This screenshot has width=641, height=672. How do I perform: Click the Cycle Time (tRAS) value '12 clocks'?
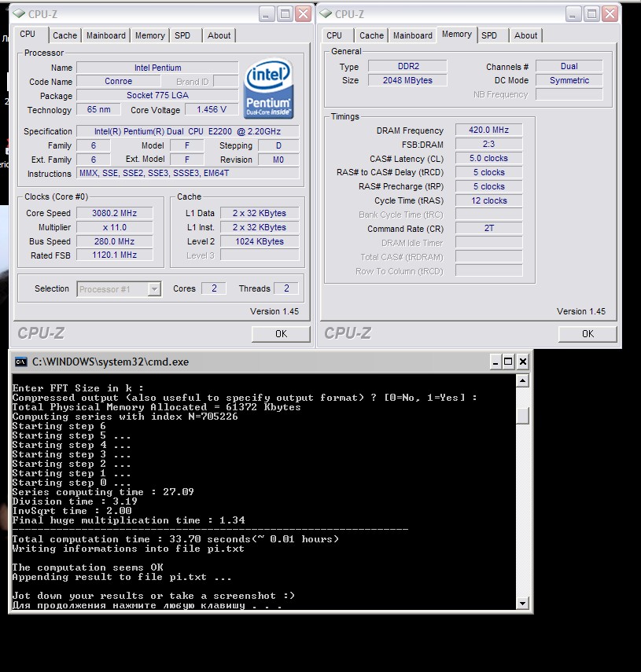488,200
